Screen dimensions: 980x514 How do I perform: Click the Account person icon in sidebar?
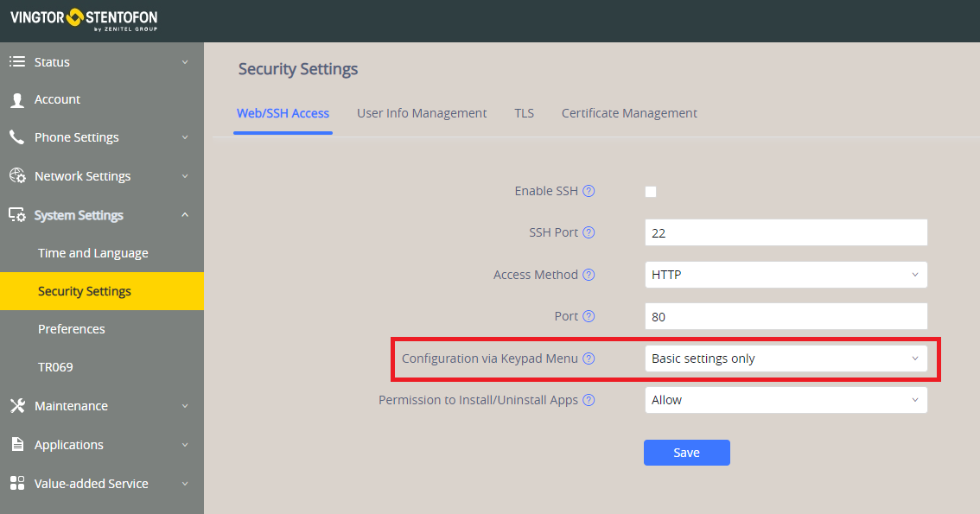(17, 100)
